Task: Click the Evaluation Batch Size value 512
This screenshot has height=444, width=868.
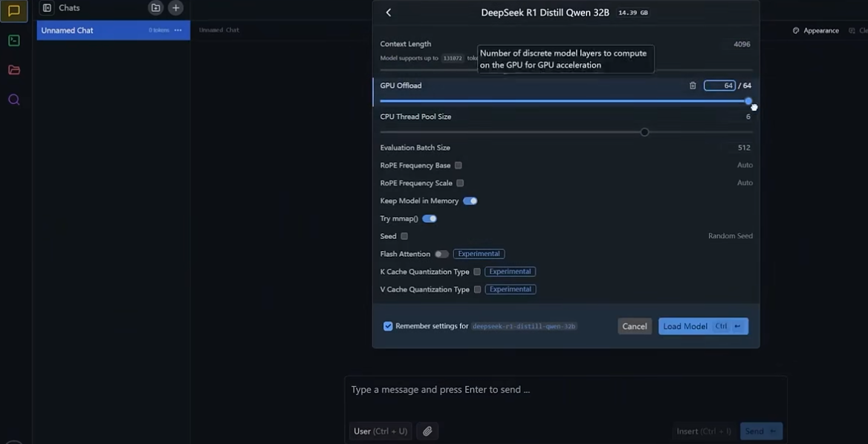Action: click(x=744, y=148)
